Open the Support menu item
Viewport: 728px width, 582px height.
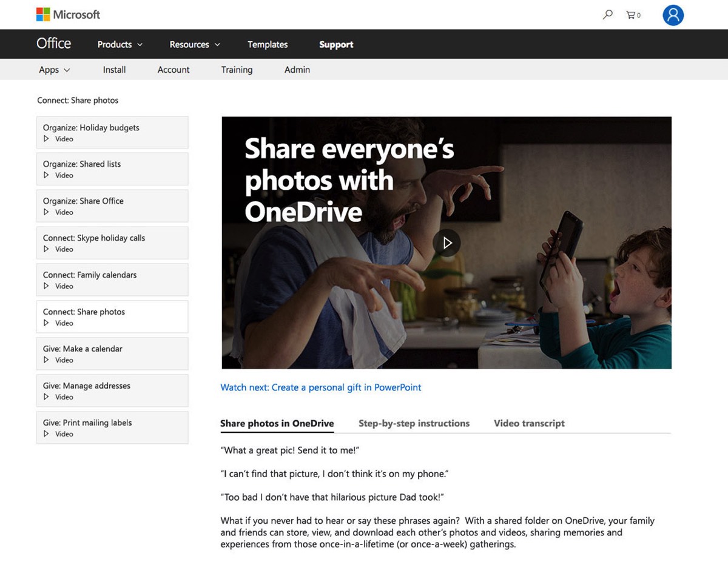[336, 44]
